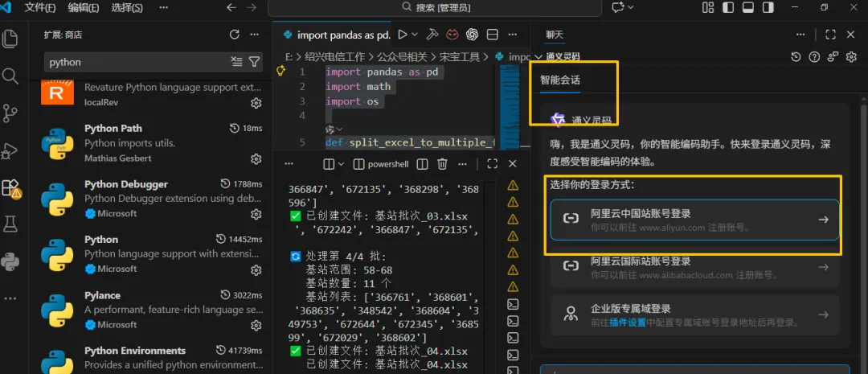Open manage gear for localRev extension
Viewport: 868px width, 374px height.
coord(256,103)
